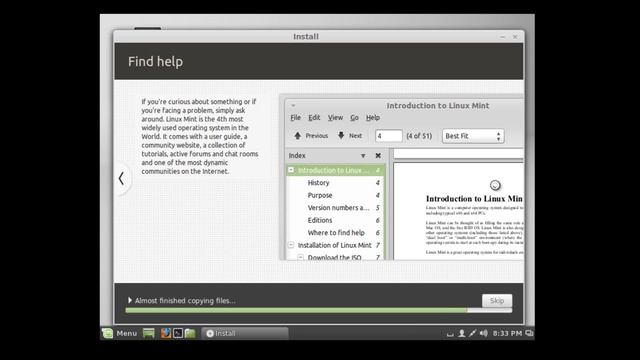
Task: Minimize the Install window
Action: [x=502, y=37]
